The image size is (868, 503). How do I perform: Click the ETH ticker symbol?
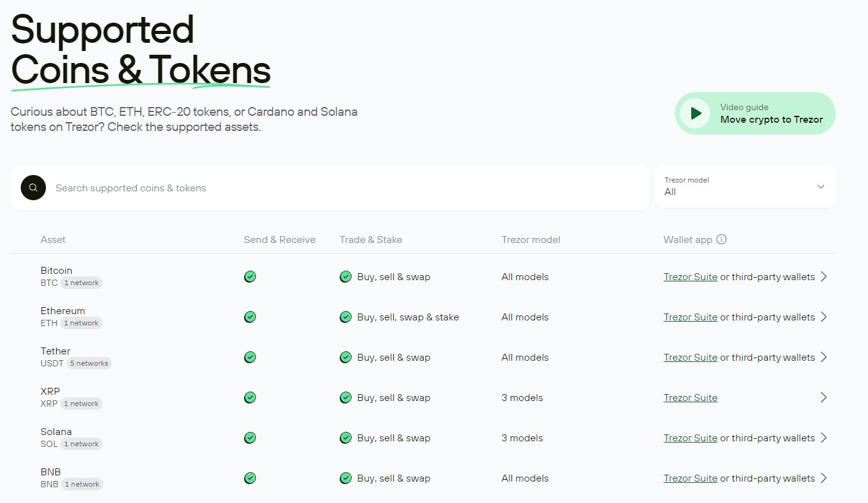pyautogui.click(x=49, y=323)
